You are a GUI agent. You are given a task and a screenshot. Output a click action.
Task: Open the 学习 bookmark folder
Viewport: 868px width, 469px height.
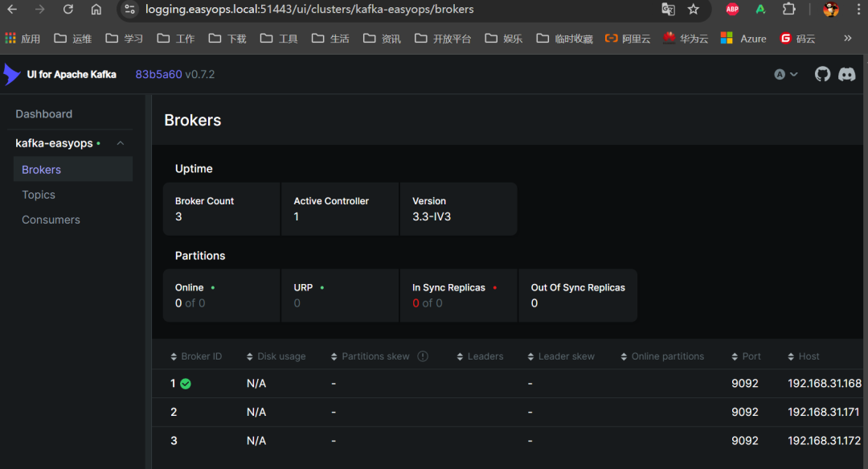pos(125,39)
